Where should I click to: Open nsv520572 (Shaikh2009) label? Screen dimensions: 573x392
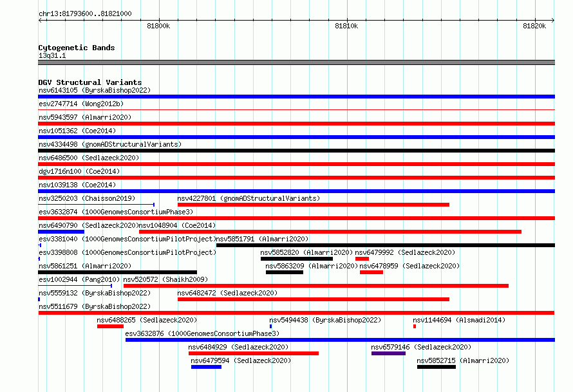click(x=165, y=279)
